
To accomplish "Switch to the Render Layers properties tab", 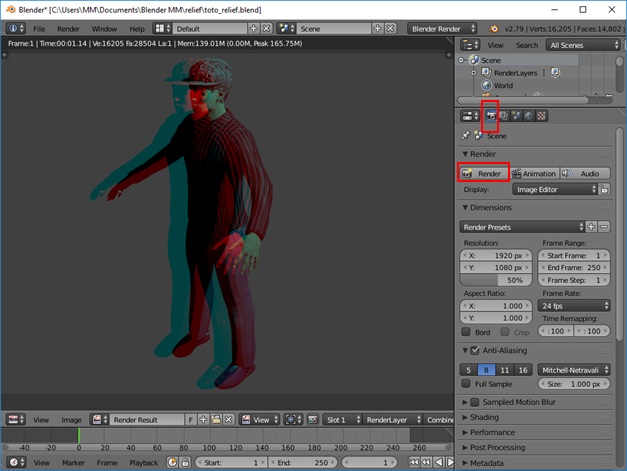I will click(x=503, y=116).
